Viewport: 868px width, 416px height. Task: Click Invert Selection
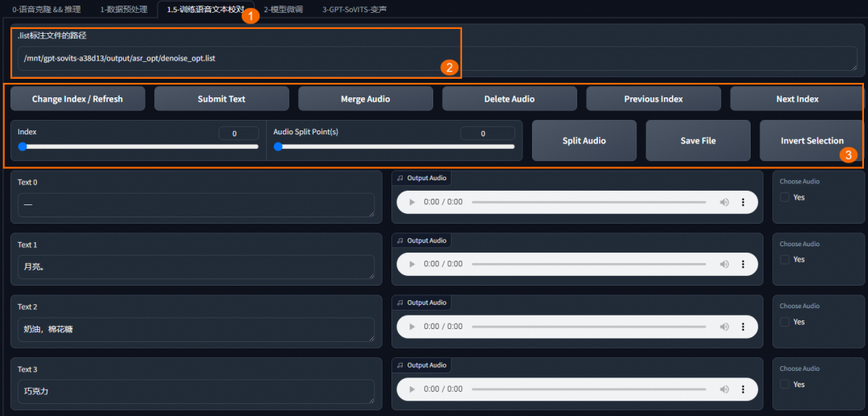click(812, 141)
